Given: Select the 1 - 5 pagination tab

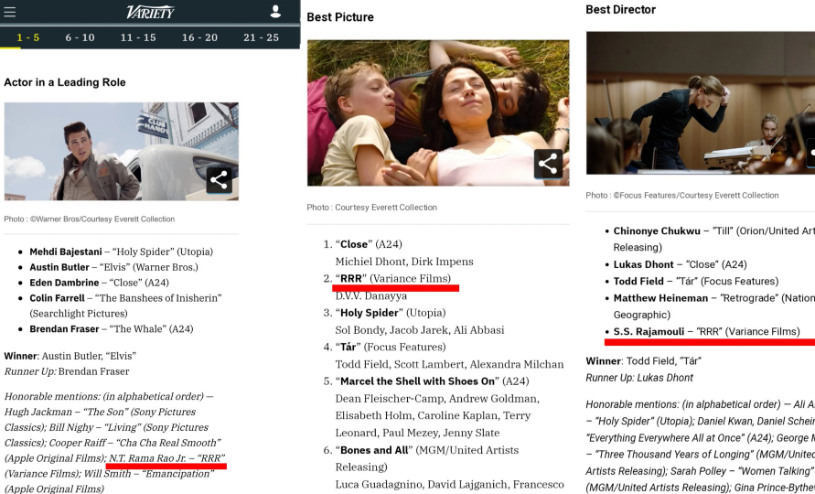Looking at the screenshot, I should pos(27,38).
